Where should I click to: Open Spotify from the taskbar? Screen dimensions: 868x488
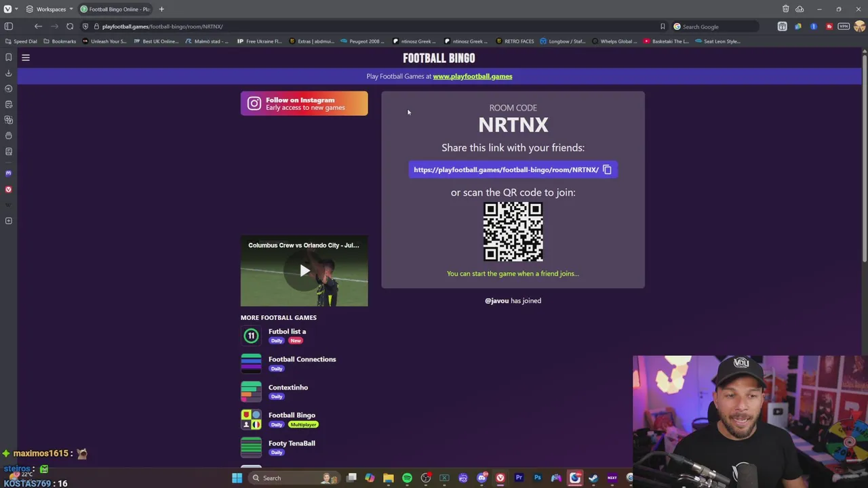pos(407,478)
